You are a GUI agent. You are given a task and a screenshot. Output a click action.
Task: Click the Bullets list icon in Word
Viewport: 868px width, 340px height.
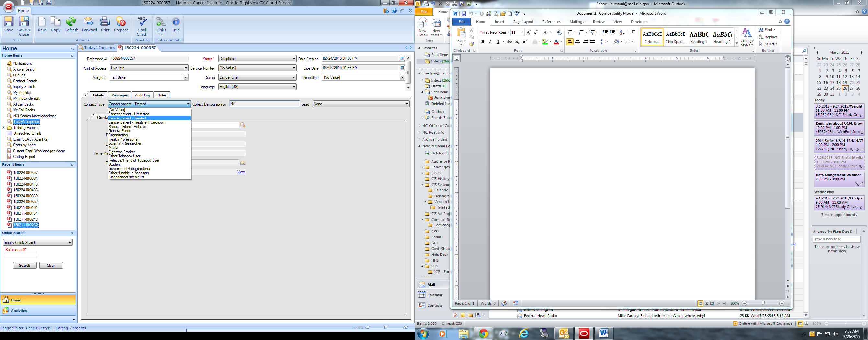[570, 32]
